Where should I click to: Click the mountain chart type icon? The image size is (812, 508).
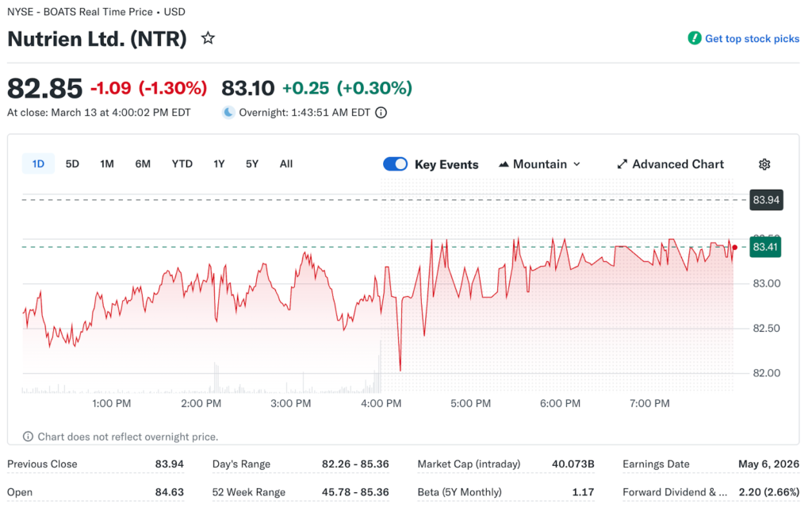504,164
